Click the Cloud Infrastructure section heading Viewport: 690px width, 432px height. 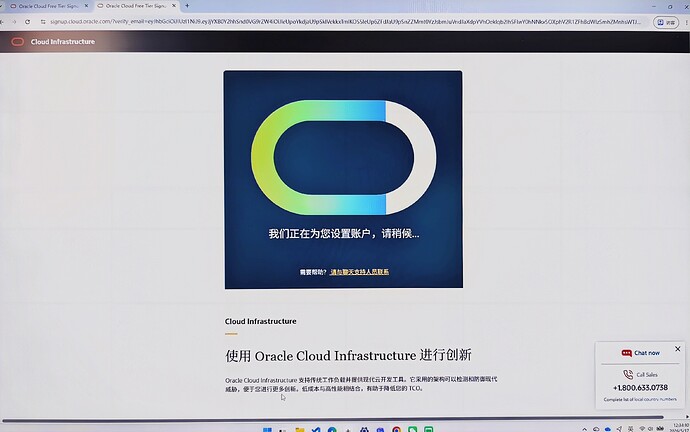261,321
